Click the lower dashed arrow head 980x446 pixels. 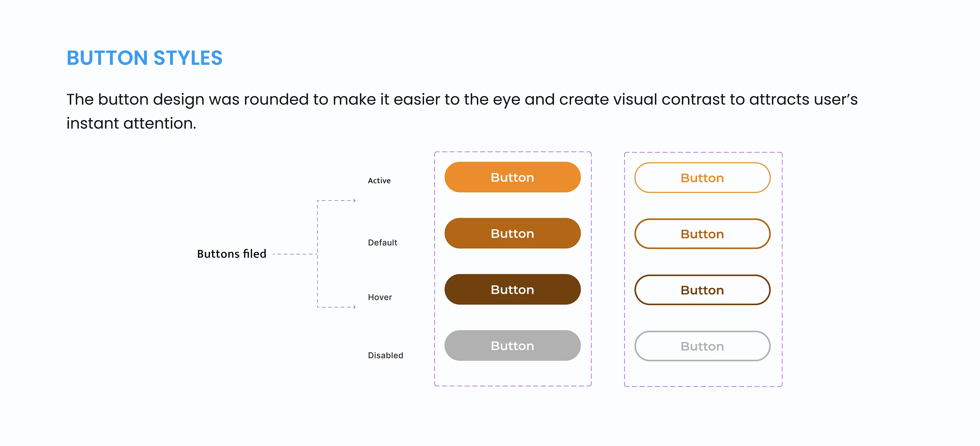point(354,307)
